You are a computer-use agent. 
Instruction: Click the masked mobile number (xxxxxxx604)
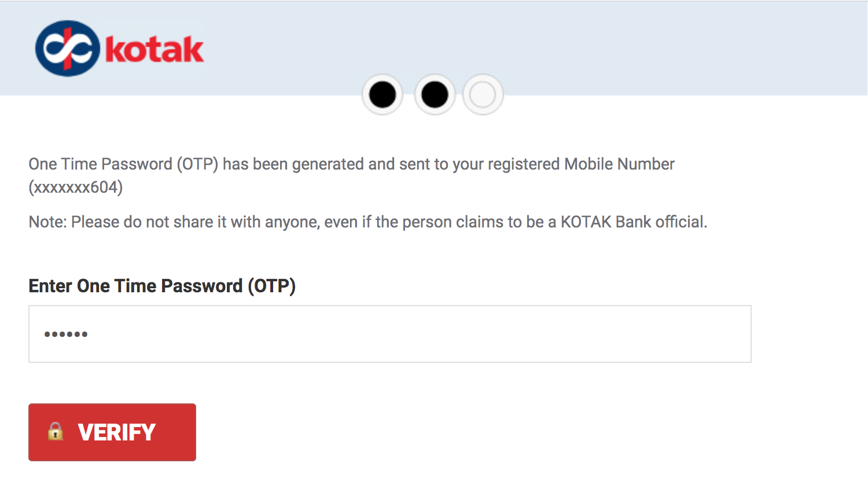[76, 188]
